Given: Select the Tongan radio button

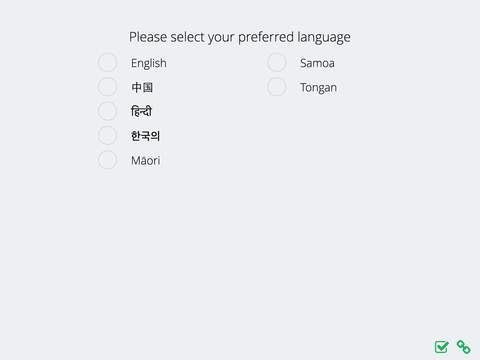Looking at the screenshot, I should [276, 87].
